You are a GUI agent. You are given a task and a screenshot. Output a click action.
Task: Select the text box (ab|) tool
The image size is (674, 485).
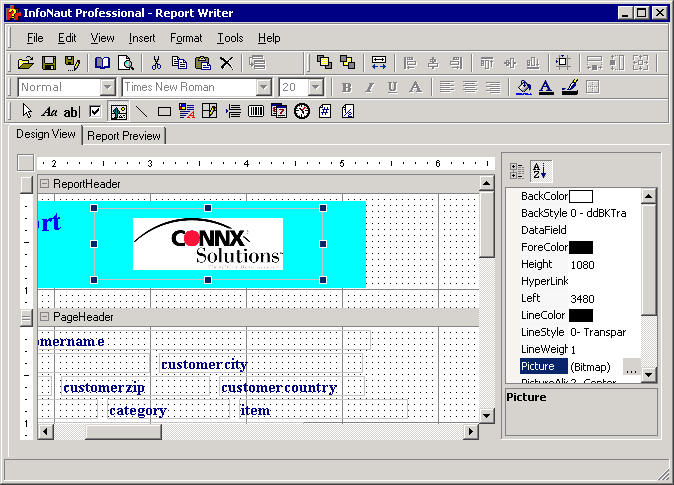pos(72,112)
